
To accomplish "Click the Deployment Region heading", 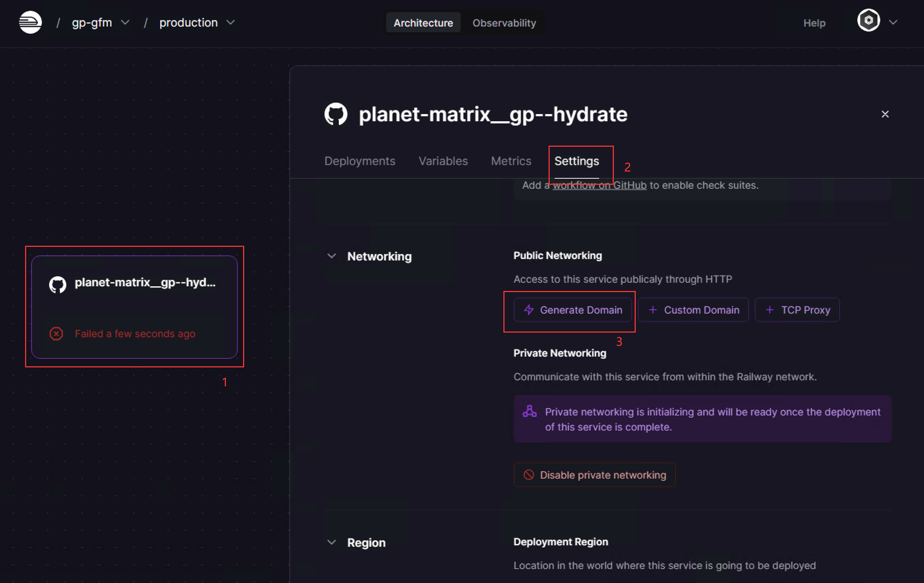I will 561,541.
